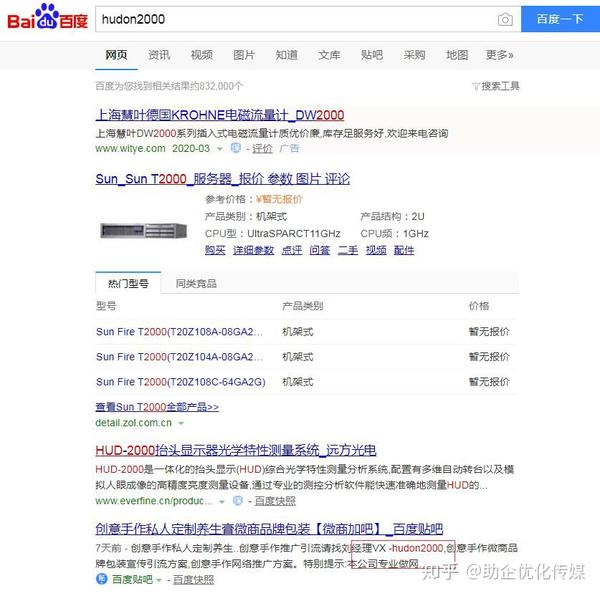Image resolution: width=600 pixels, height=596 pixels.
Task: Select the 网页 tab
Action: pyautogui.click(x=116, y=55)
